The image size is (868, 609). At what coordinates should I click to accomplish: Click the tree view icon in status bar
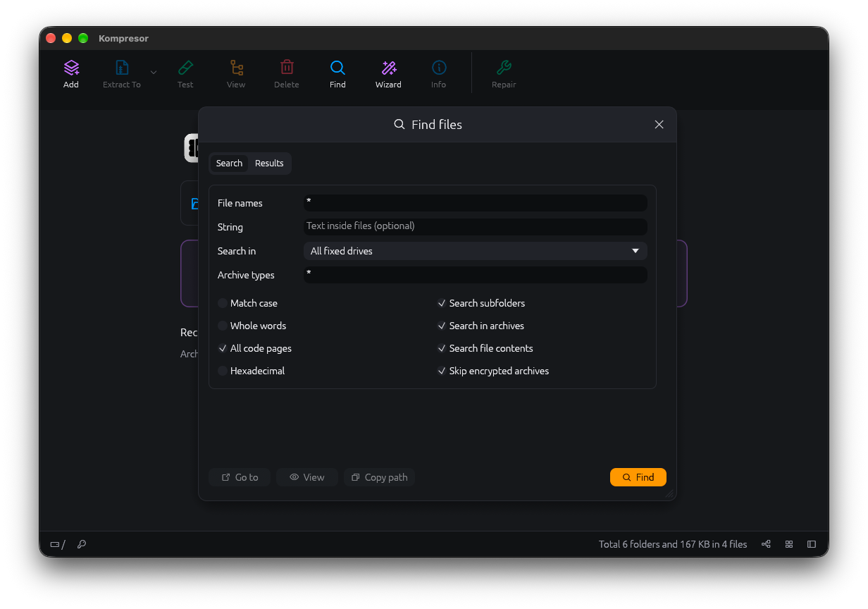[766, 544]
